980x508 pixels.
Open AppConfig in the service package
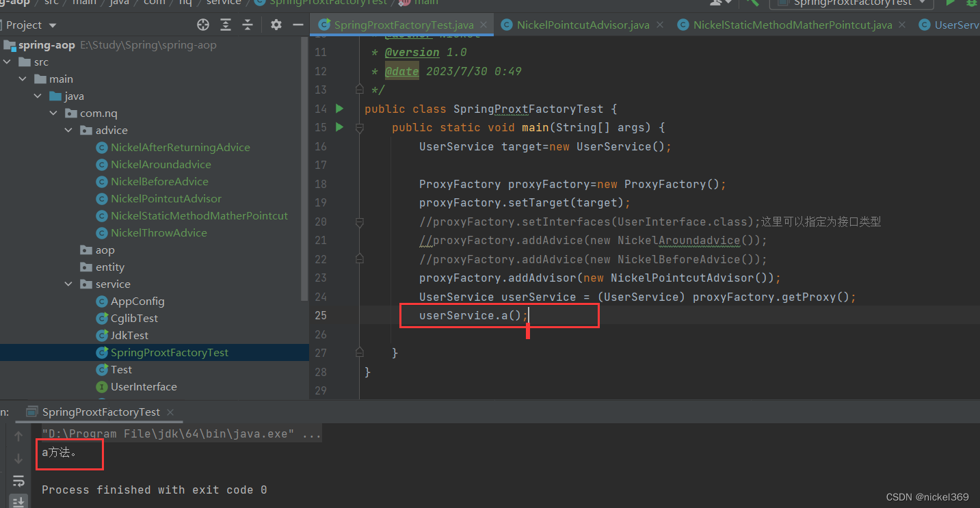click(x=137, y=301)
